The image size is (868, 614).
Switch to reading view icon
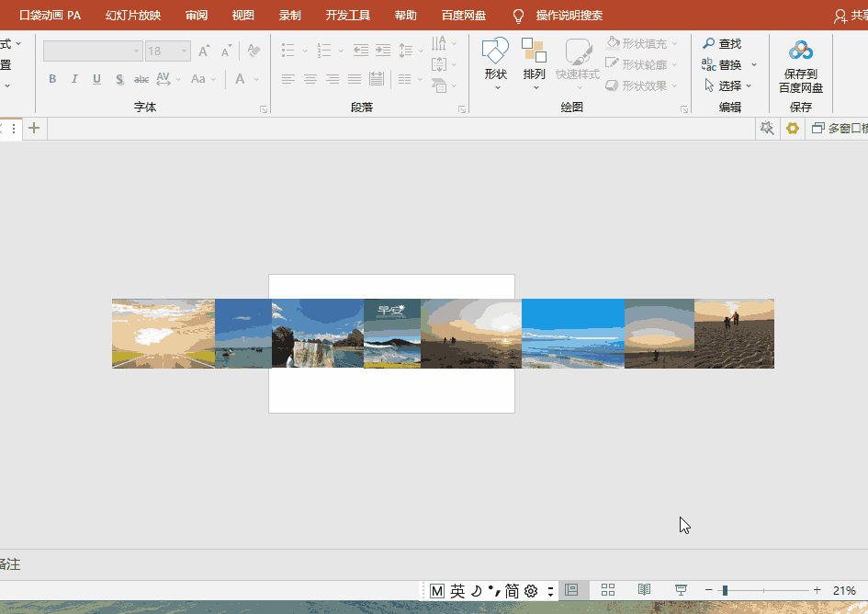click(644, 590)
